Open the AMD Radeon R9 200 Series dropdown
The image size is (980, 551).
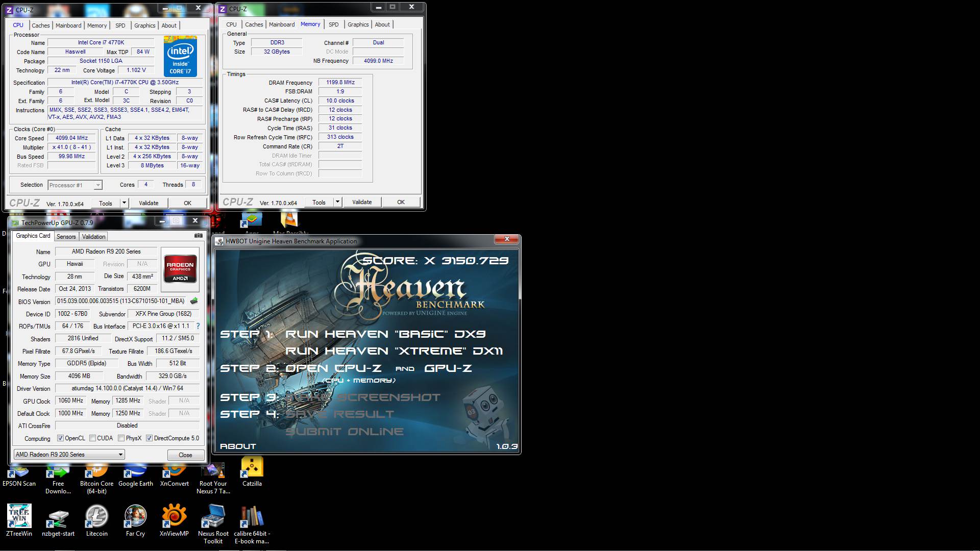click(69, 455)
